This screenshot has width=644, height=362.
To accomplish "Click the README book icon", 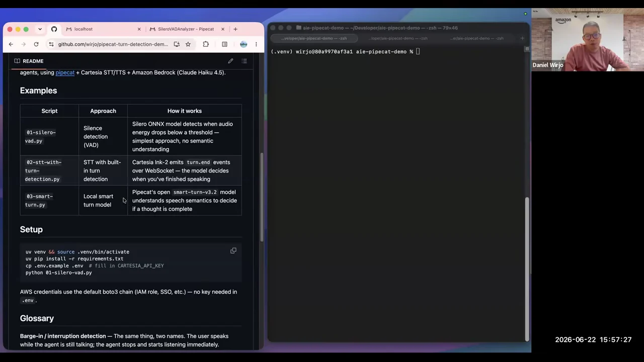I will (17, 61).
